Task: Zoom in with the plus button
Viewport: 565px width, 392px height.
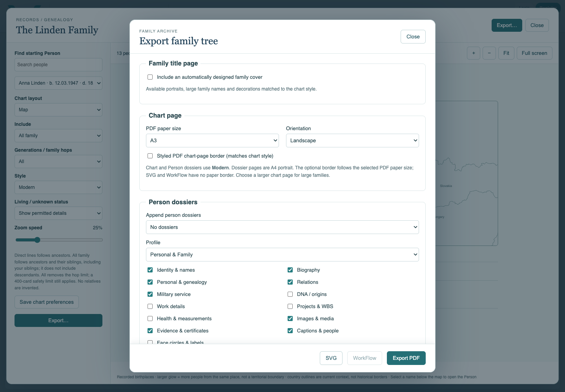Action: click(474, 53)
